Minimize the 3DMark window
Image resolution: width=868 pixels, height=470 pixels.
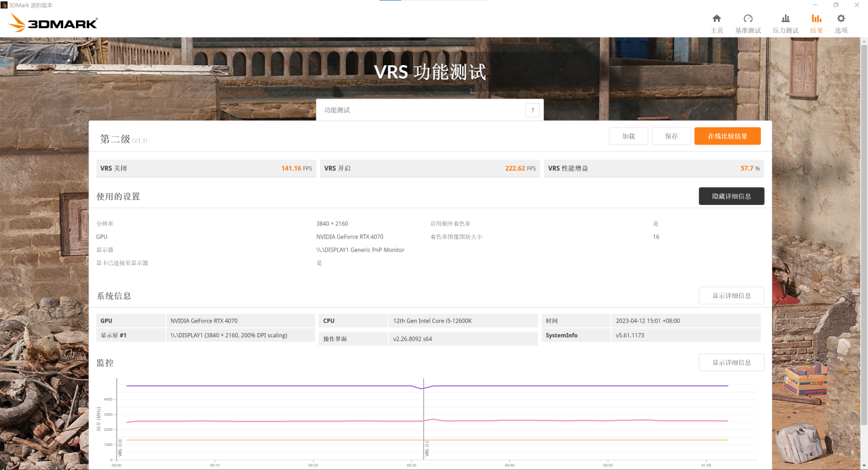click(x=814, y=5)
